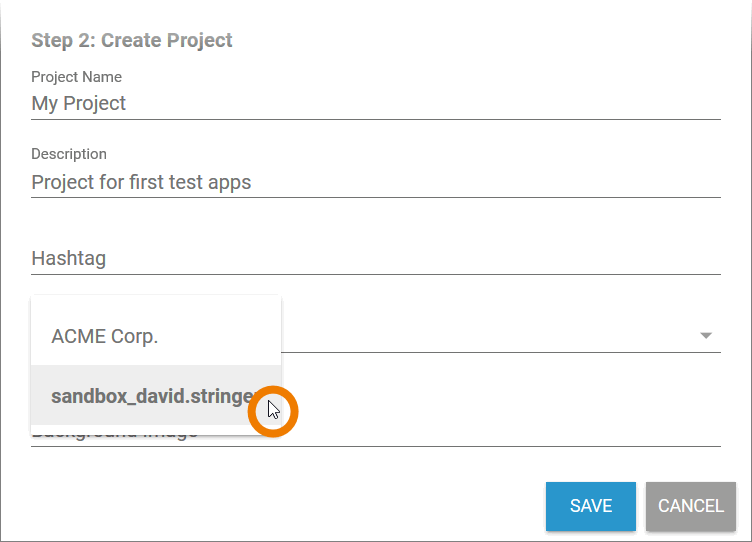Click the 'My Project' text value
Image resolution: width=752 pixels, height=542 pixels.
pyautogui.click(x=79, y=104)
